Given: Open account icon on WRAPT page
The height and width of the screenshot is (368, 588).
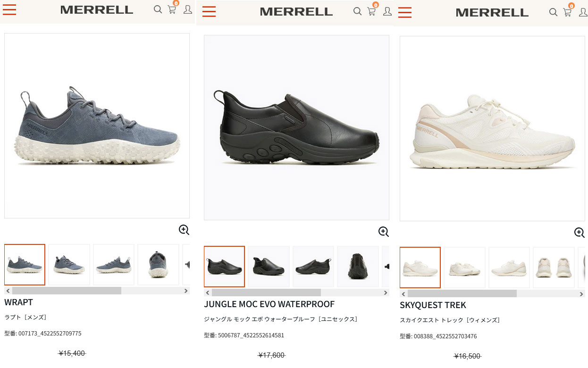Looking at the screenshot, I should point(188,9).
